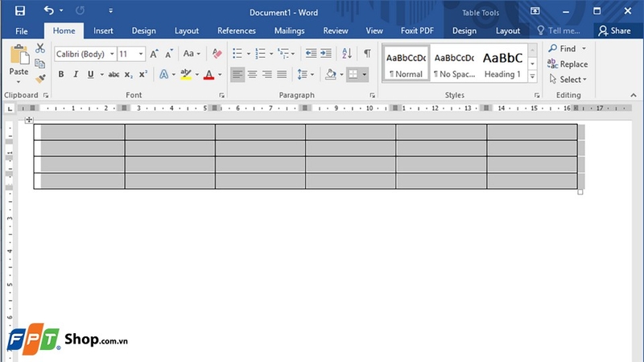Open the font size dropdown
Image resolution: width=644 pixels, height=362 pixels.
(x=141, y=54)
